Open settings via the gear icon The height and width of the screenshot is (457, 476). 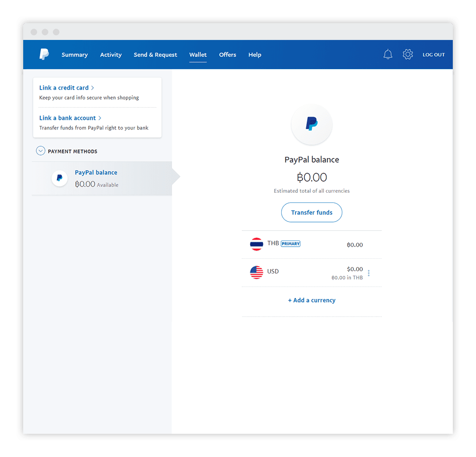[408, 54]
